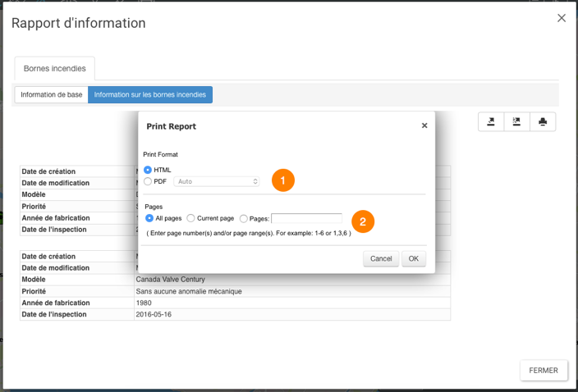Select the Pages range radio button
The width and height of the screenshot is (578, 392).
pos(244,219)
